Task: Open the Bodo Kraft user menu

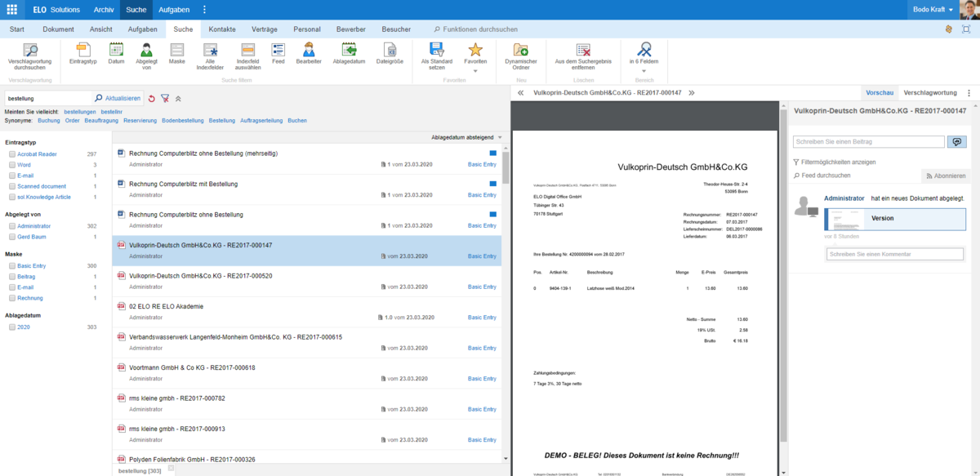Action: tap(931, 10)
